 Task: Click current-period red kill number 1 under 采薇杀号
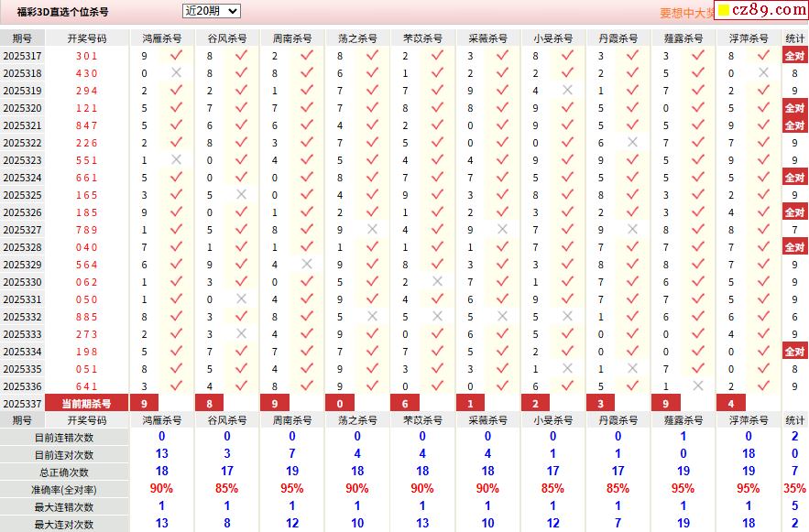pos(470,404)
